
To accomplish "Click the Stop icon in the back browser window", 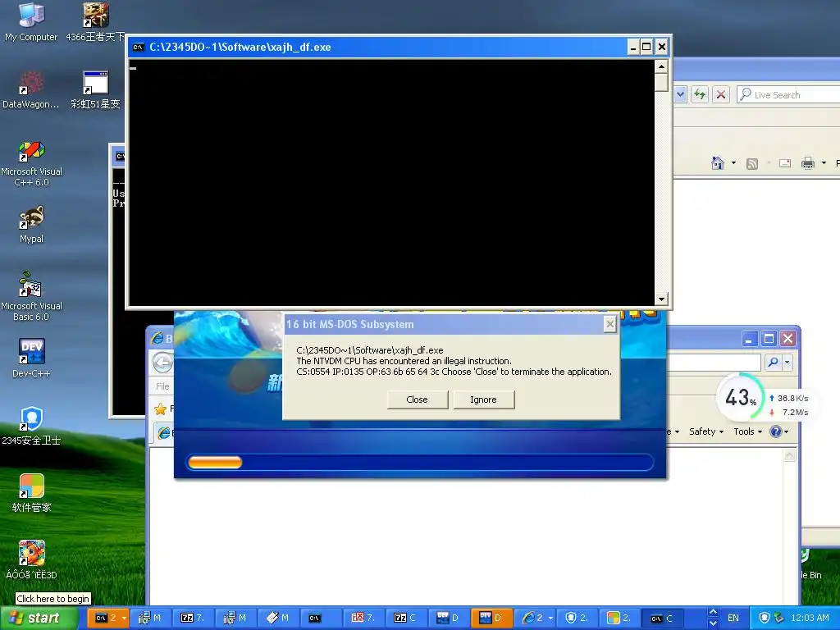I will click(x=721, y=95).
